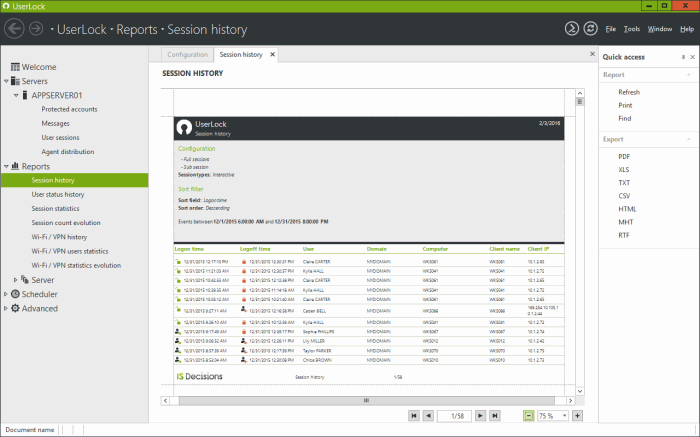
Task: Click the page number field showing 1/58
Action: pyautogui.click(x=454, y=416)
